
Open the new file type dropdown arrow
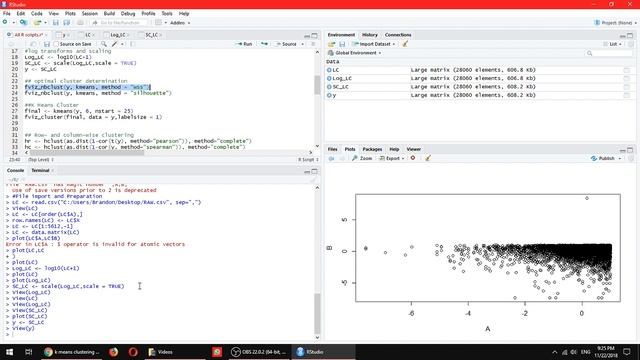click(13, 23)
